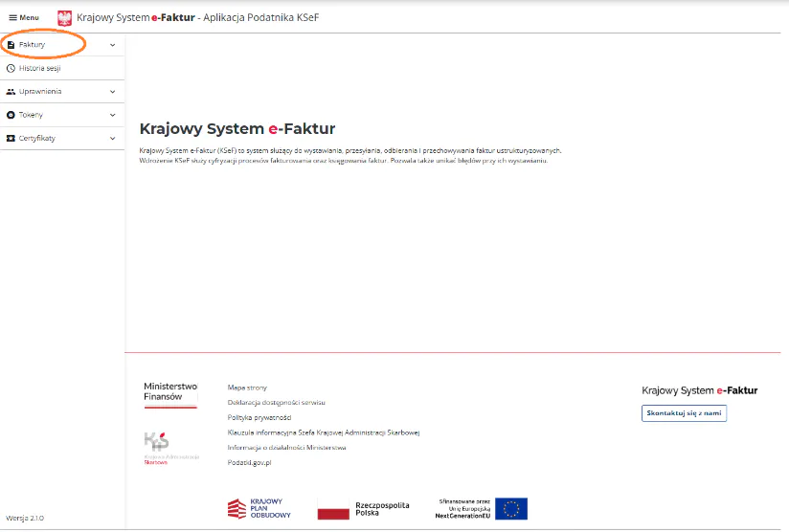Click the Sfinansowane przez Unię Europejską text
This screenshot has height=532, width=789.
(462, 508)
